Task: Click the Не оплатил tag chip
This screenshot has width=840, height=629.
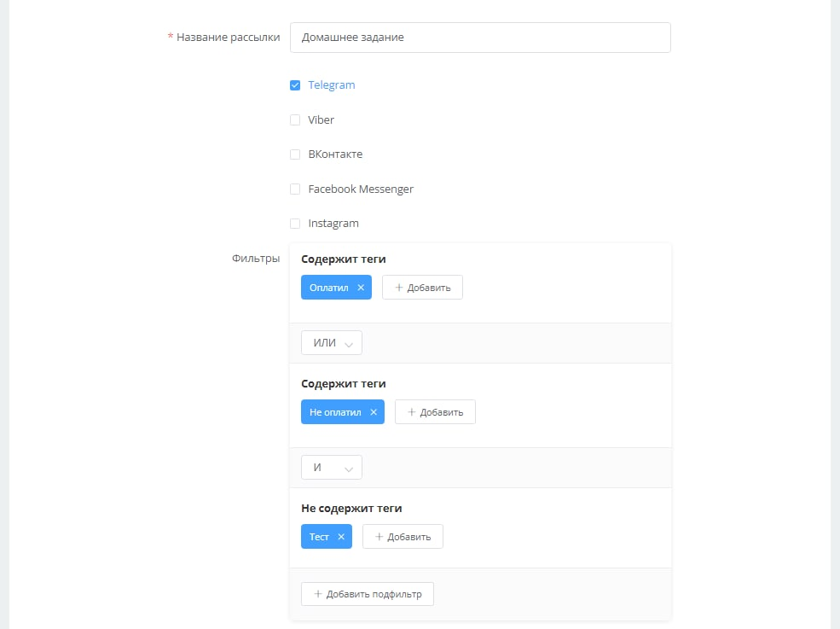Action: coord(335,412)
